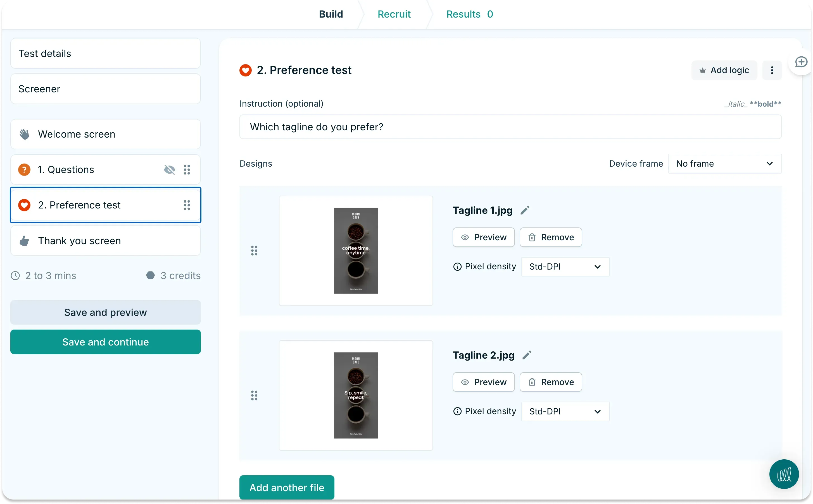Open the Std-DPI dropdown for Tagline 1

(x=565, y=266)
